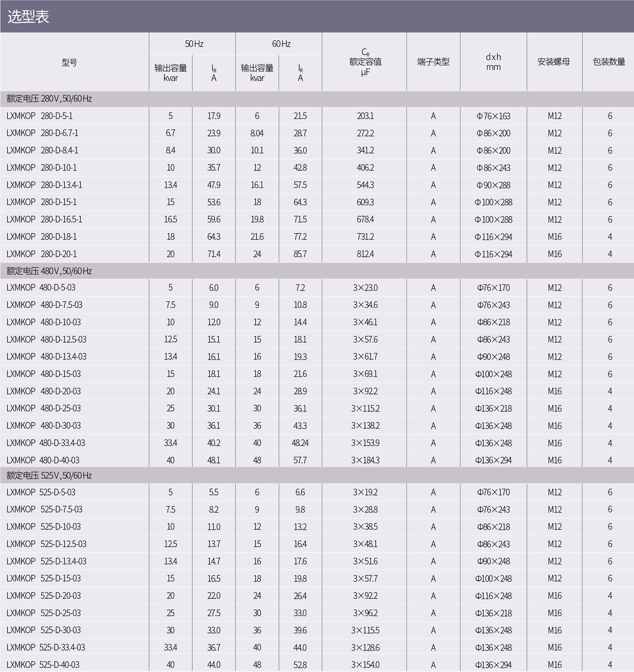Image resolution: width=634 pixels, height=672 pixels.
Task: Click model LXMKOP 280-D-20-1
Action: pyautogui.click(x=42, y=254)
